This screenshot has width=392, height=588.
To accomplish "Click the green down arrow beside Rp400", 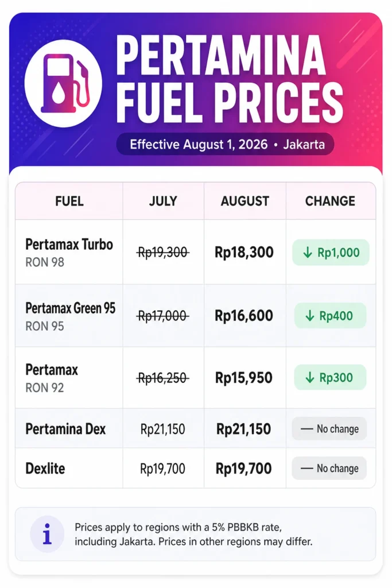I will [309, 316].
